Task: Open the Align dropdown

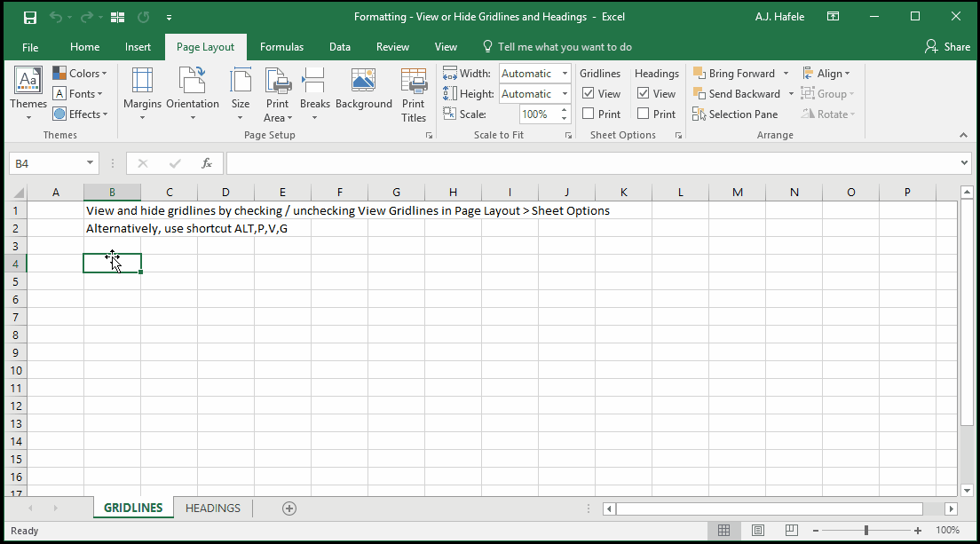Action: pyautogui.click(x=826, y=74)
